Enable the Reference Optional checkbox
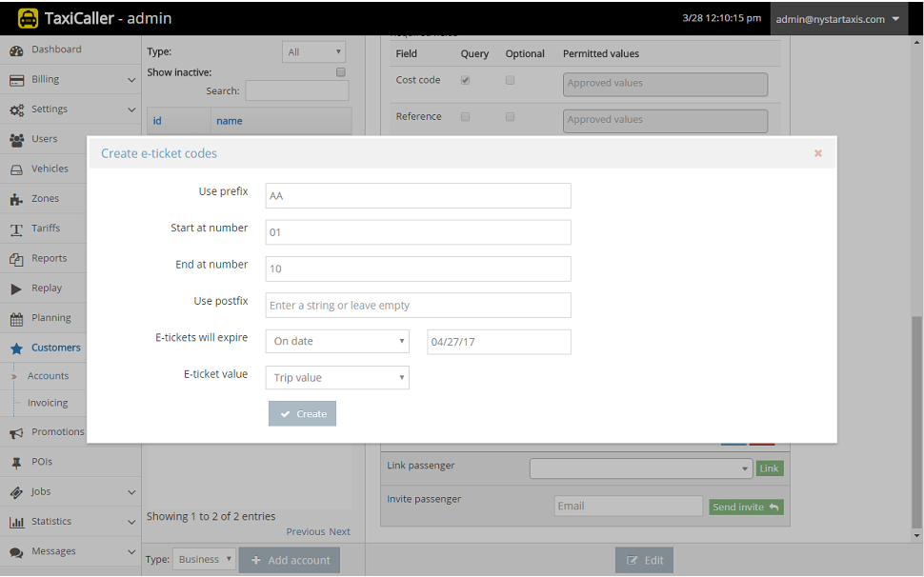 510,116
